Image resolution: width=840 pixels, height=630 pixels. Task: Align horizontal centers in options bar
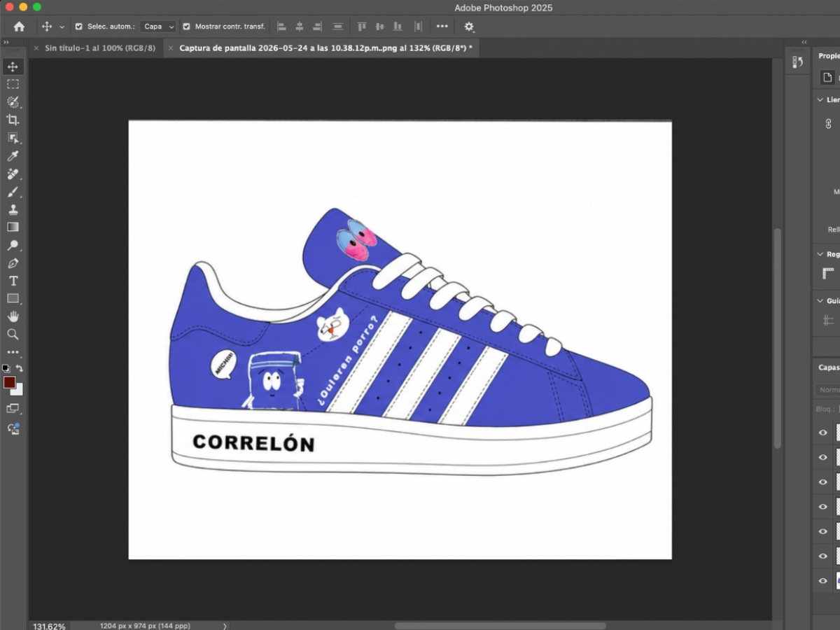click(x=300, y=27)
